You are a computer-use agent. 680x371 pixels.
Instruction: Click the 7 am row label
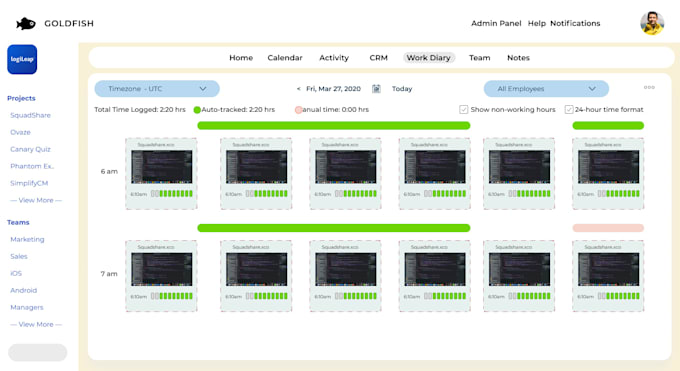point(109,274)
